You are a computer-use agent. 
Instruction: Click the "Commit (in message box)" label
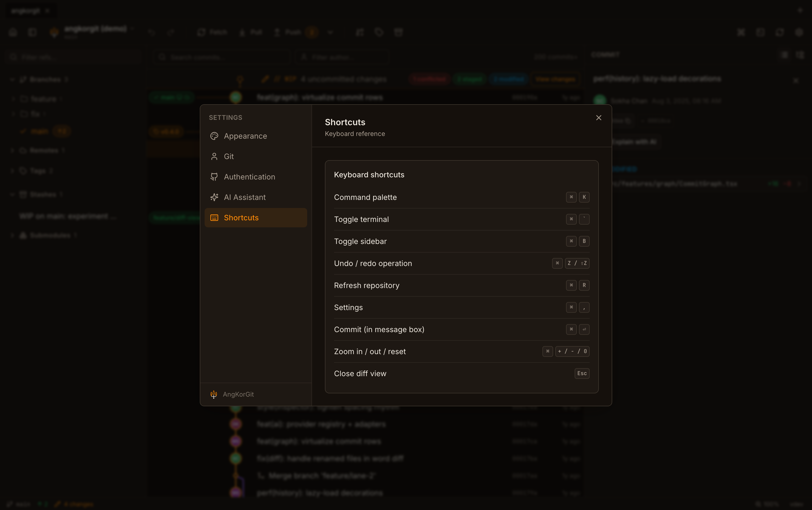(379, 329)
